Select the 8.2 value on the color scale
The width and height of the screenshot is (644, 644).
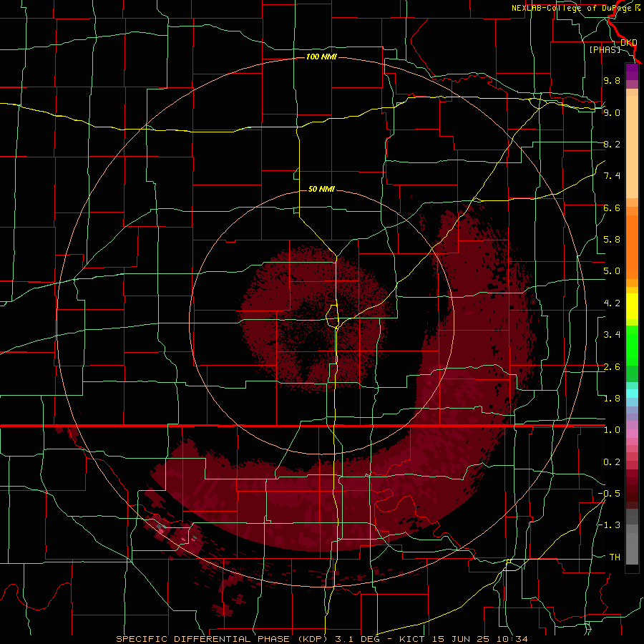tap(612, 144)
